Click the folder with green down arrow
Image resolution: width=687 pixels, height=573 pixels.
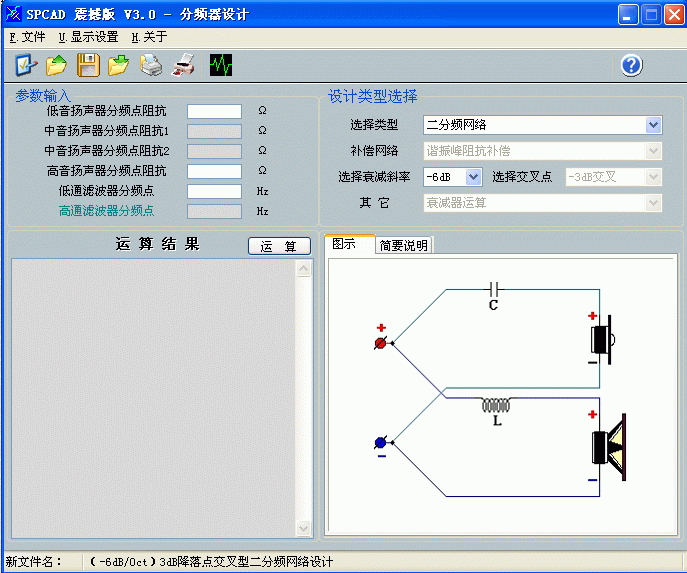pyautogui.click(x=118, y=65)
